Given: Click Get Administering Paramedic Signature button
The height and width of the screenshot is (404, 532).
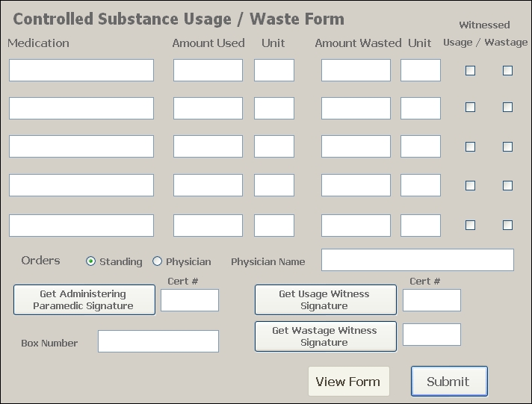Looking at the screenshot, I should tap(84, 300).
